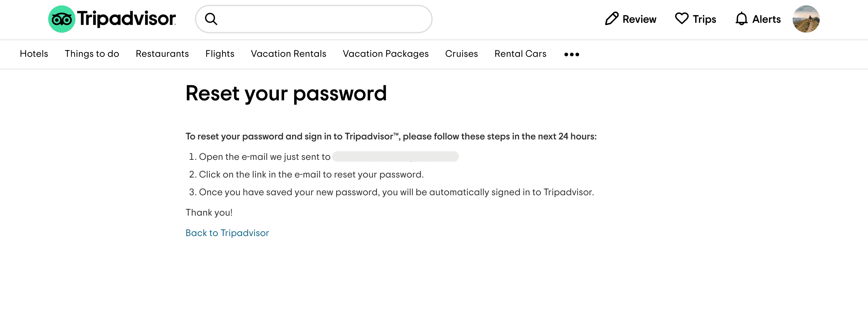Open Vacation Packages page
The image size is (868, 317).
385,54
